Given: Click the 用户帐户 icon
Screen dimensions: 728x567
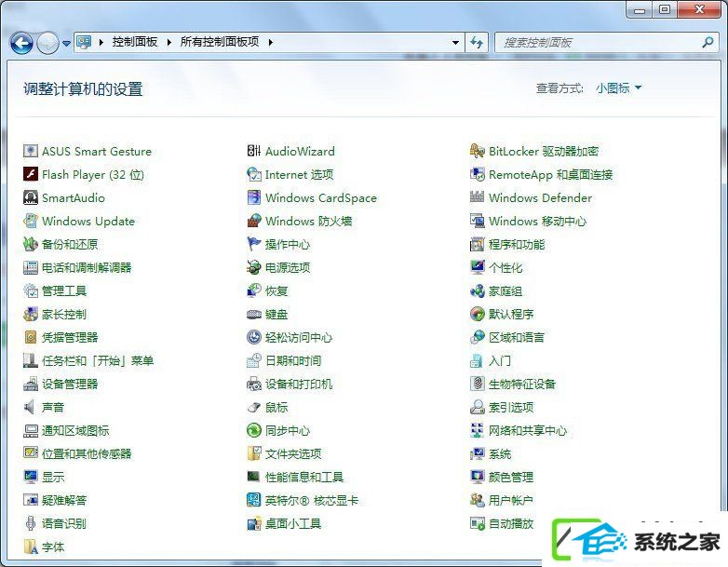Looking at the screenshot, I should (x=478, y=500).
